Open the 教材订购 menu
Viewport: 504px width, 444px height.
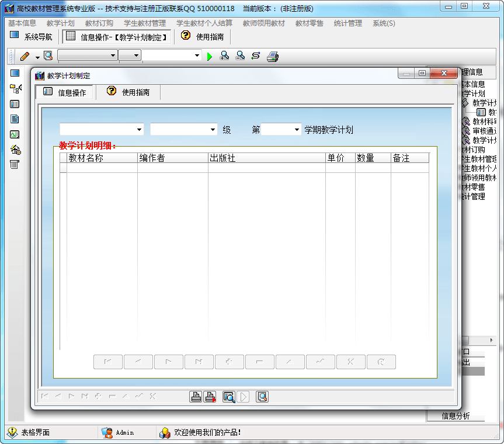coord(99,23)
